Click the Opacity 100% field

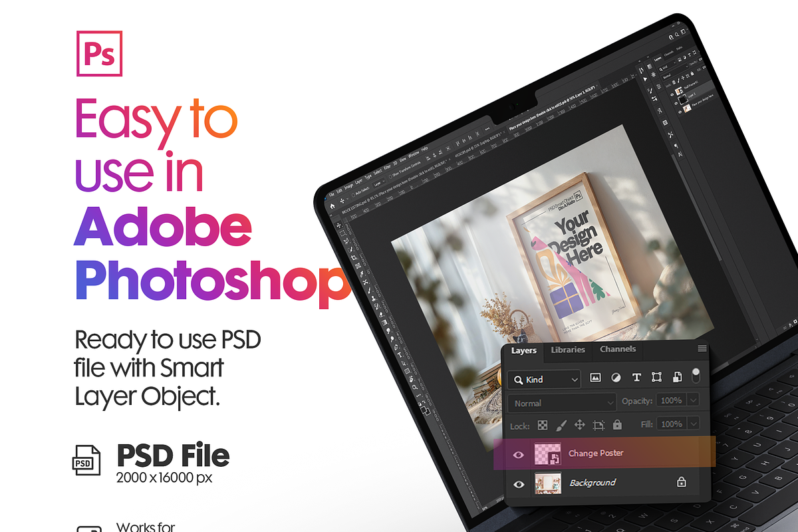tap(671, 400)
